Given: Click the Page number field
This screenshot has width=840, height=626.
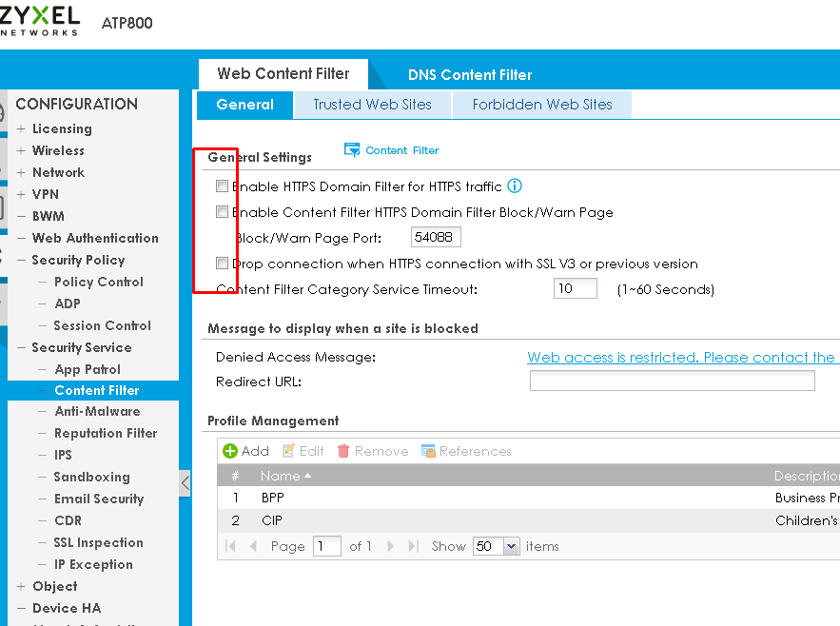Looking at the screenshot, I should pyautogui.click(x=327, y=546).
